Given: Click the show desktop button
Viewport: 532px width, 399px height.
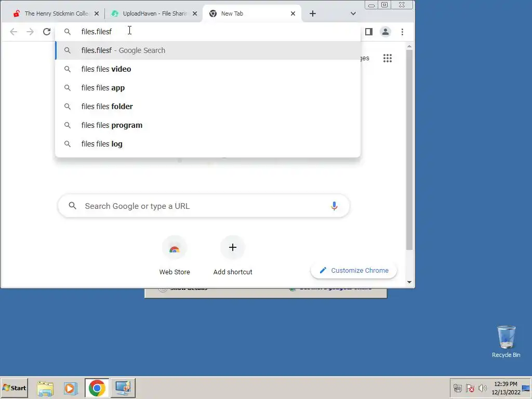Looking at the screenshot, I should (527, 388).
